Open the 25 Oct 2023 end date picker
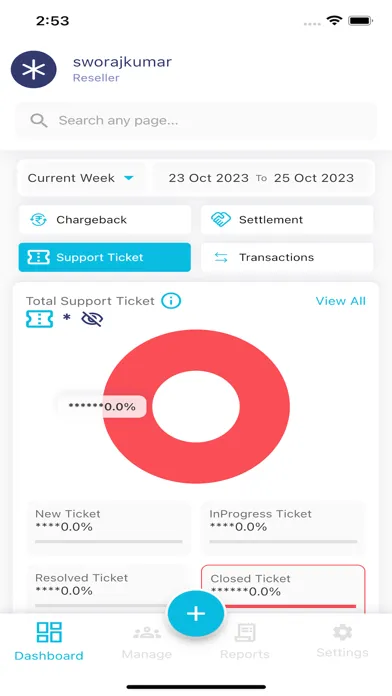This screenshot has width=392, height=696. click(x=314, y=178)
